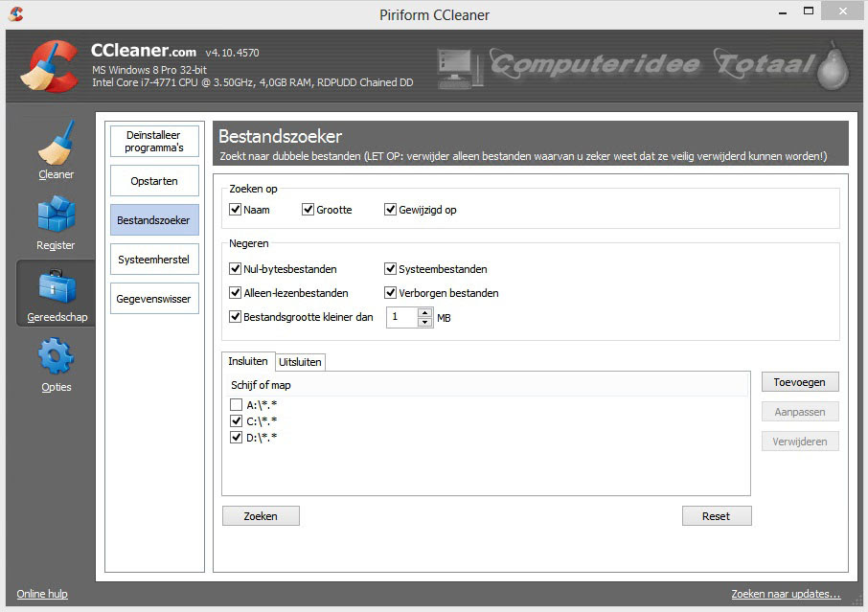
Task: Switch to the Insluiten tab
Action: [x=248, y=361]
